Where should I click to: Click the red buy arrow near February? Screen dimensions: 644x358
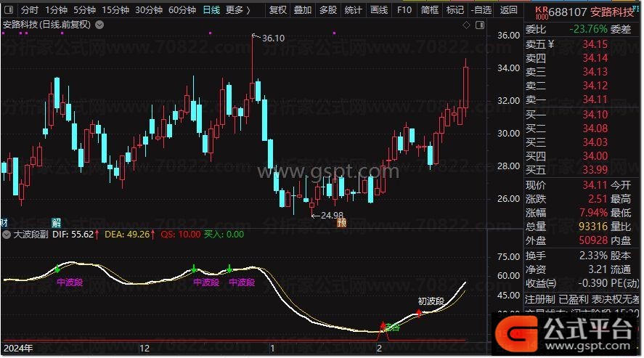[383, 326]
